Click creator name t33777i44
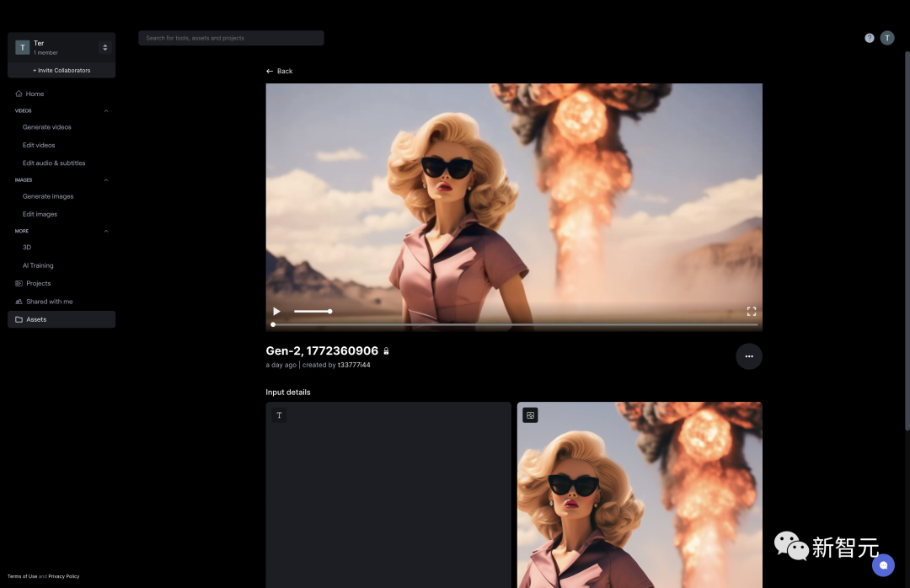The height and width of the screenshot is (588, 910). tap(354, 365)
